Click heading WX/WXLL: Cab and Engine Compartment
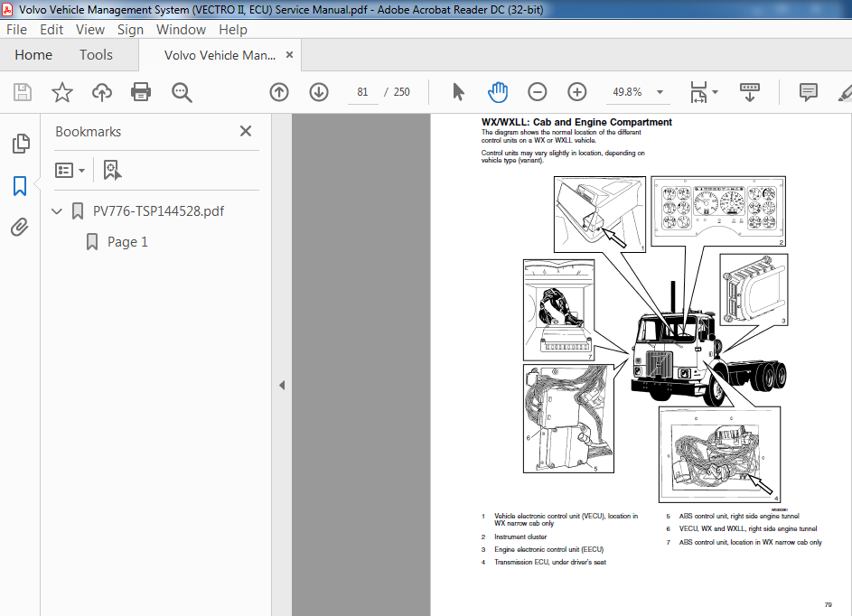 [x=576, y=122]
